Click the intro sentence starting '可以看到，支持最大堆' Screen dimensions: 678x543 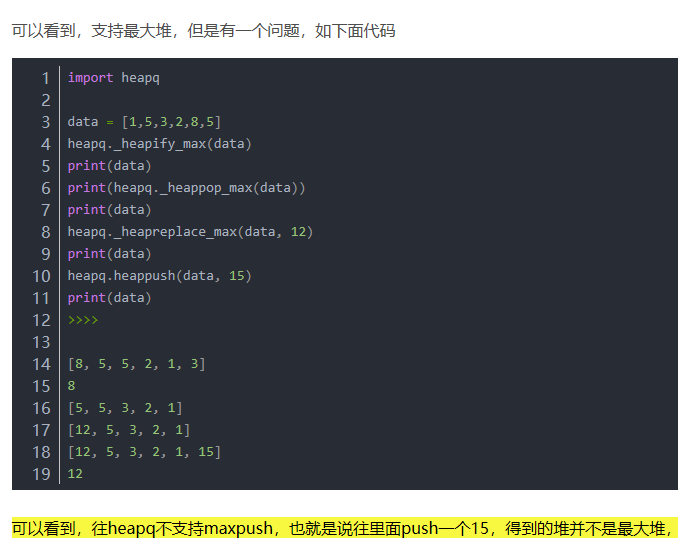tap(203, 31)
